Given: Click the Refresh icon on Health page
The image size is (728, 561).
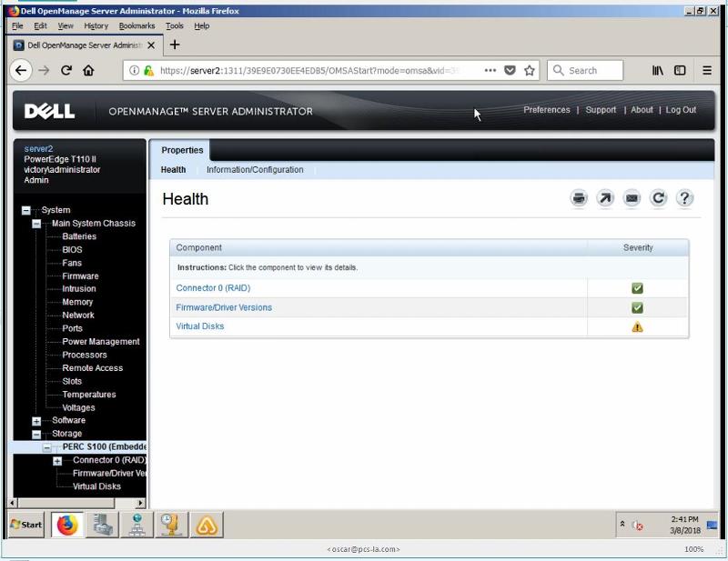Looking at the screenshot, I should pos(658,198).
